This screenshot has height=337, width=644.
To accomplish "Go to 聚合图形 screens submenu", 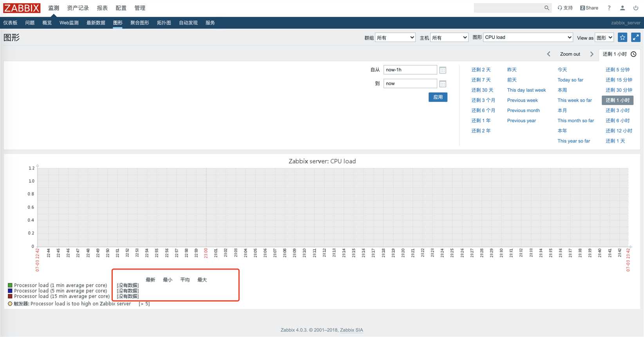I will 140,23.
